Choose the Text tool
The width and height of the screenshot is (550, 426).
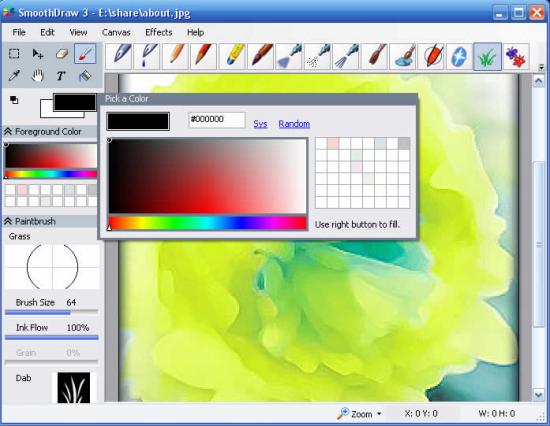click(x=61, y=75)
